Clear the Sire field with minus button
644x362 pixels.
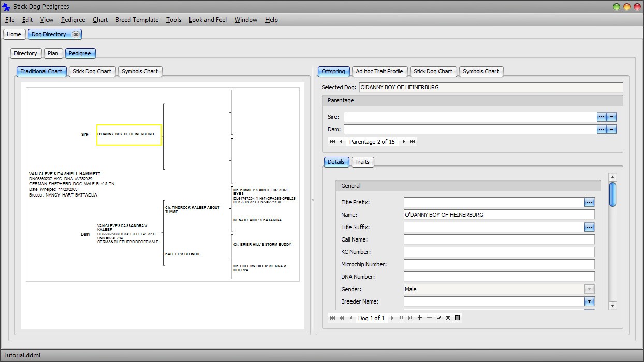[611, 117]
